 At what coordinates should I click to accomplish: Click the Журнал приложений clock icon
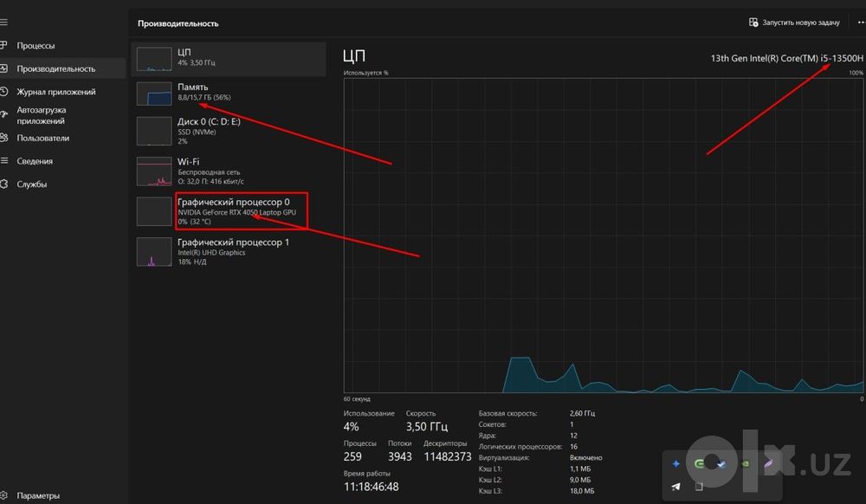(3, 92)
